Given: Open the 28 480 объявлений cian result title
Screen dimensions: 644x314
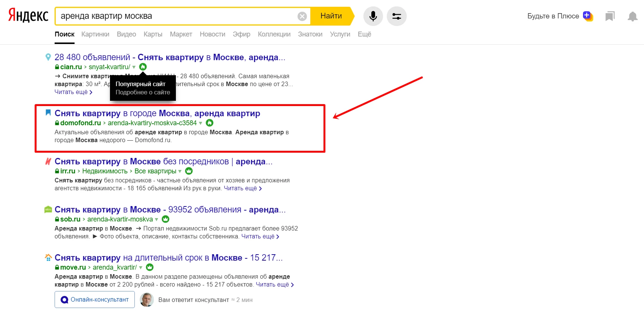Looking at the screenshot, I should [170, 57].
